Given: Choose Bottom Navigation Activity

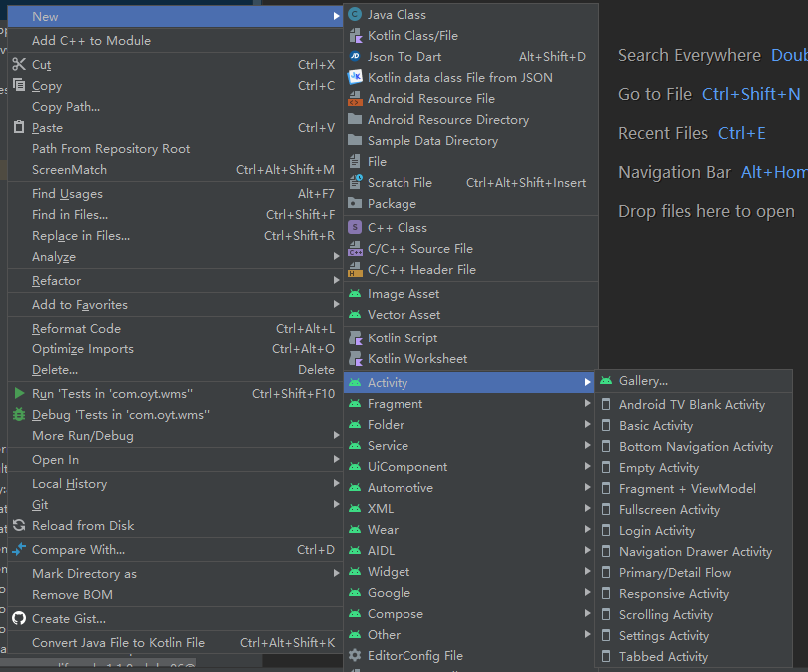Looking at the screenshot, I should (x=693, y=447).
